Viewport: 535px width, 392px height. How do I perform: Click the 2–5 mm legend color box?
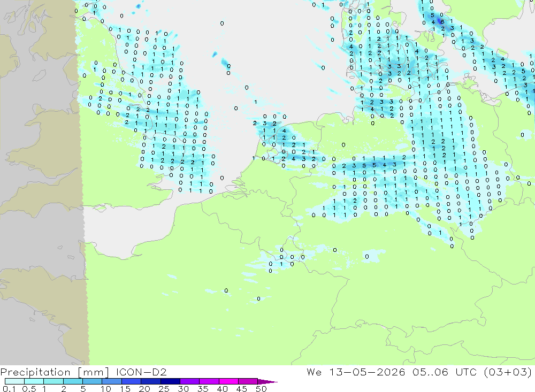[x=73, y=381]
